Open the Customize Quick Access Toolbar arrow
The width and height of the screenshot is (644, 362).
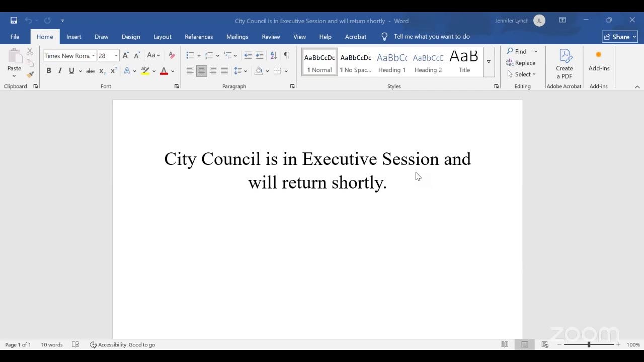pyautogui.click(x=62, y=21)
